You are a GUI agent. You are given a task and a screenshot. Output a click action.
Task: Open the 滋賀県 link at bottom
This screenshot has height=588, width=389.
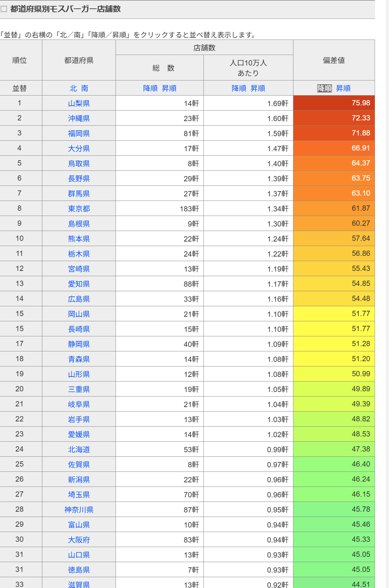pos(79,584)
